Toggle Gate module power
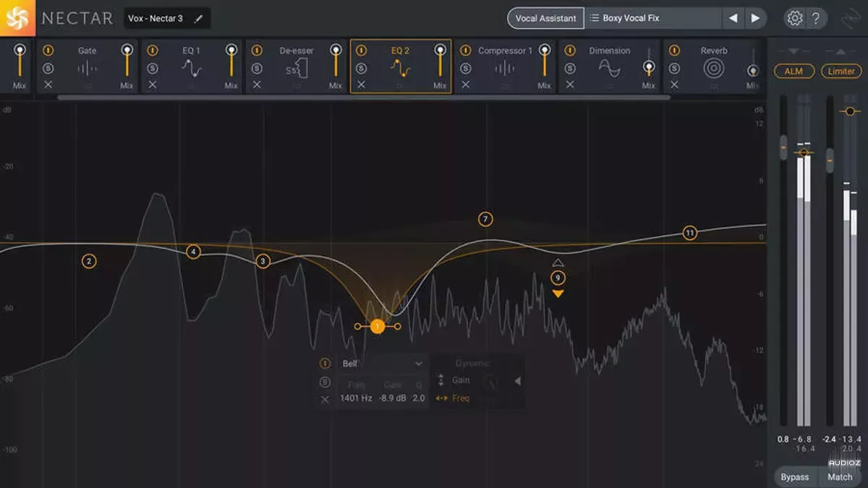Screen dimensions: 868x488 click(48, 51)
